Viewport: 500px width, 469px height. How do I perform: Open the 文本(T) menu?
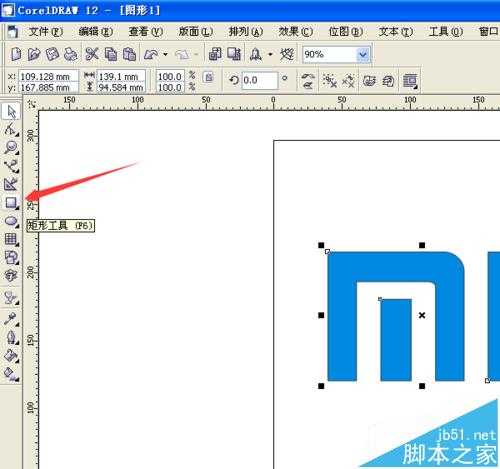point(395,32)
